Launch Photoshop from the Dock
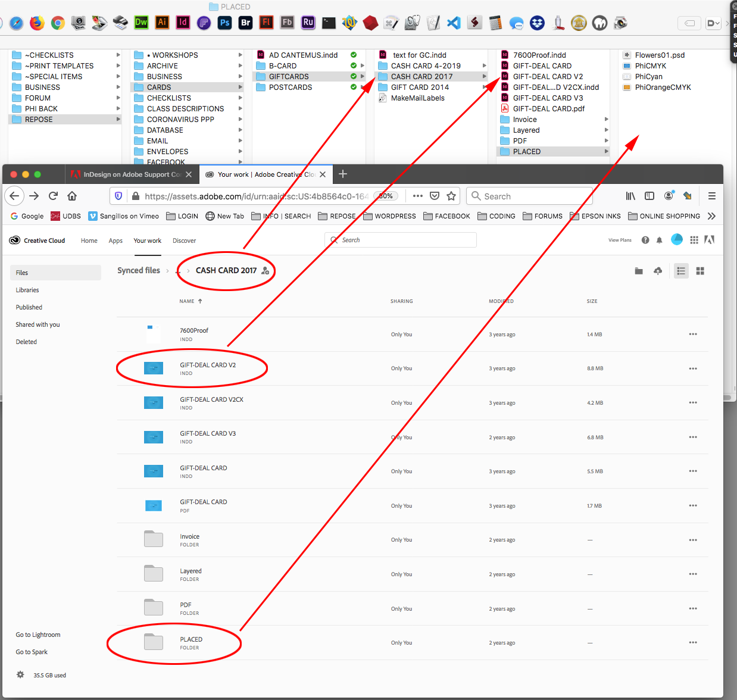Viewport: 737px width, 700px height. coord(224,23)
